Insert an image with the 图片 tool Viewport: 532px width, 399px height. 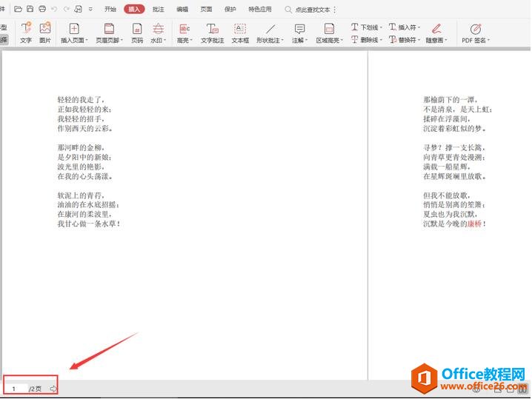point(45,33)
